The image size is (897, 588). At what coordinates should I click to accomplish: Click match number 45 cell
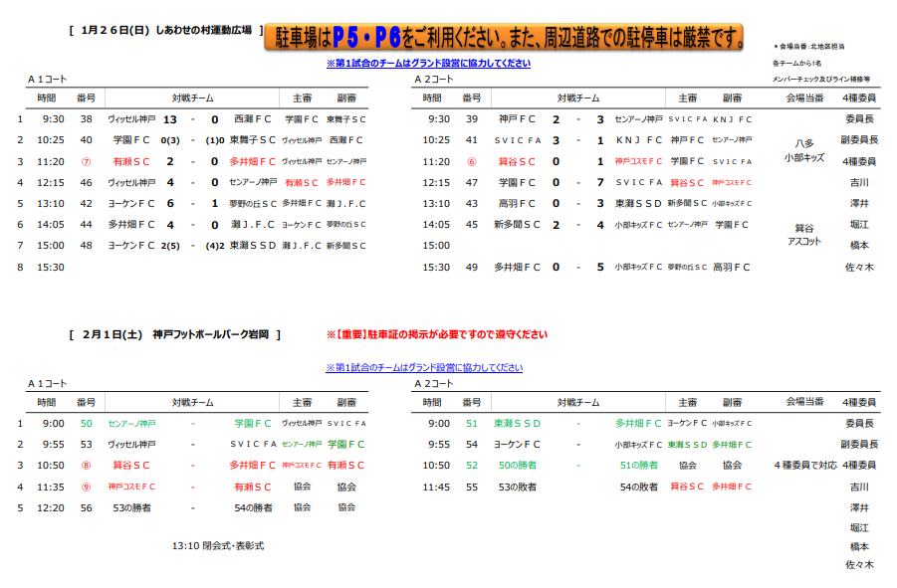pyautogui.click(x=471, y=225)
